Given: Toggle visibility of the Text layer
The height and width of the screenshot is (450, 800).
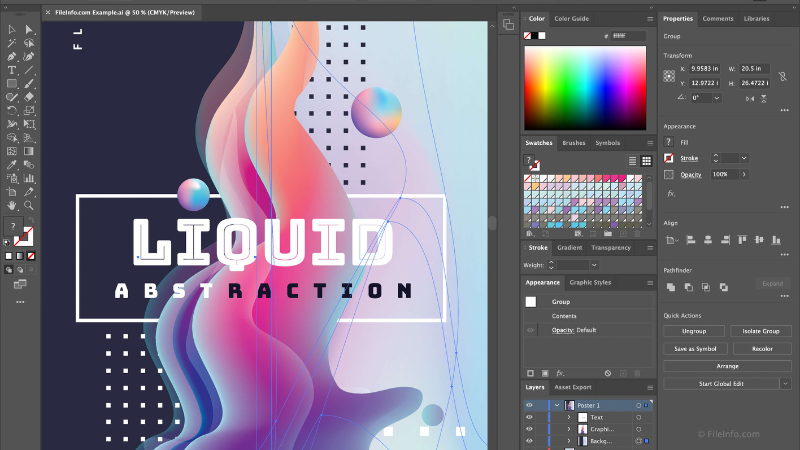Looking at the screenshot, I should pos(531,417).
